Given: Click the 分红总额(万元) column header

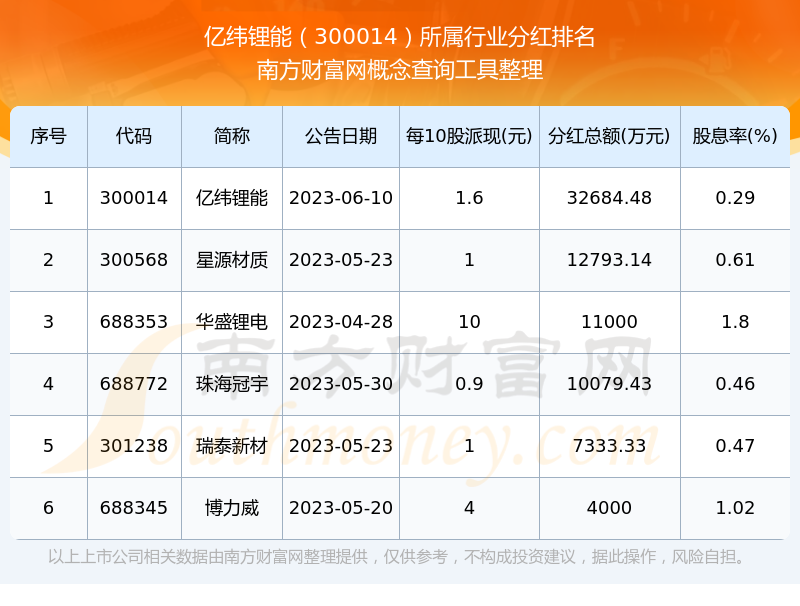Looking at the screenshot, I should pyautogui.click(x=609, y=136).
